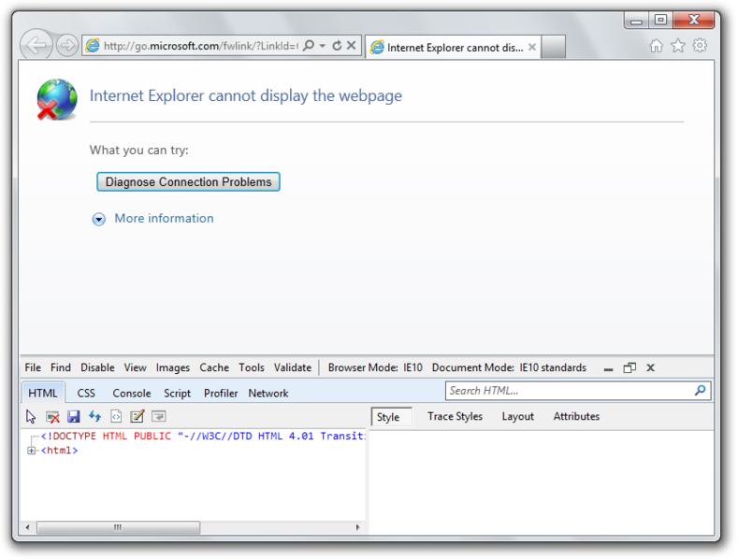738x560 pixels.
Task: Switch to the HTML tab
Action: click(x=43, y=393)
